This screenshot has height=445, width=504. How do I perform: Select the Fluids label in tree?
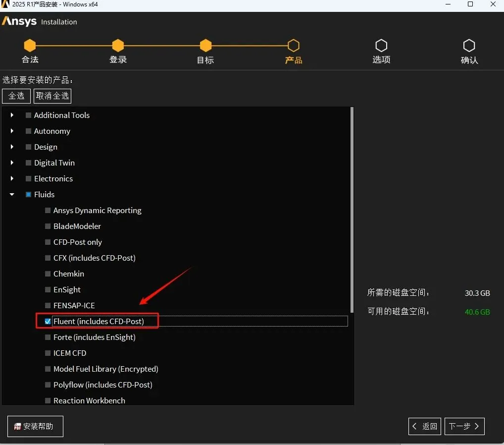coord(45,194)
